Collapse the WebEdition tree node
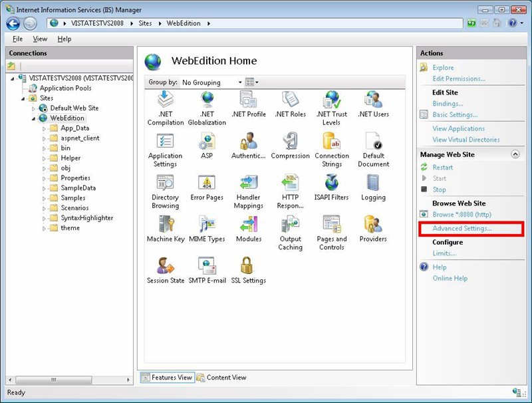532x403 pixels. click(x=34, y=118)
